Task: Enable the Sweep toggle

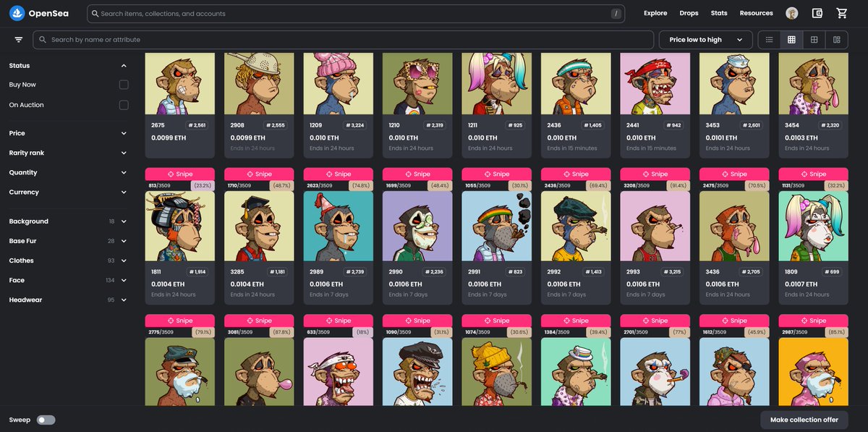Action: coord(46,420)
